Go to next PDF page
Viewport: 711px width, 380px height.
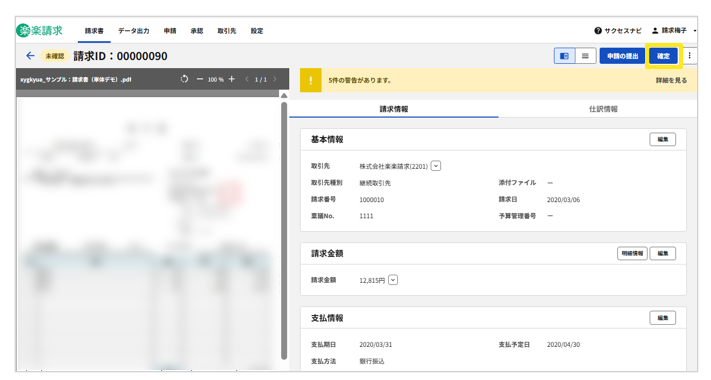[275, 79]
